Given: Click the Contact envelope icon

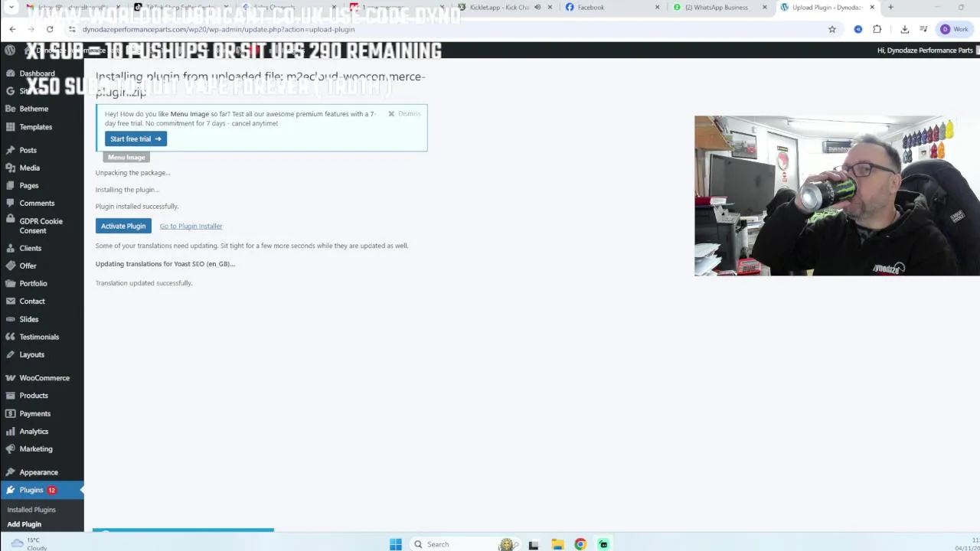Looking at the screenshot, I should coord(10,301).
